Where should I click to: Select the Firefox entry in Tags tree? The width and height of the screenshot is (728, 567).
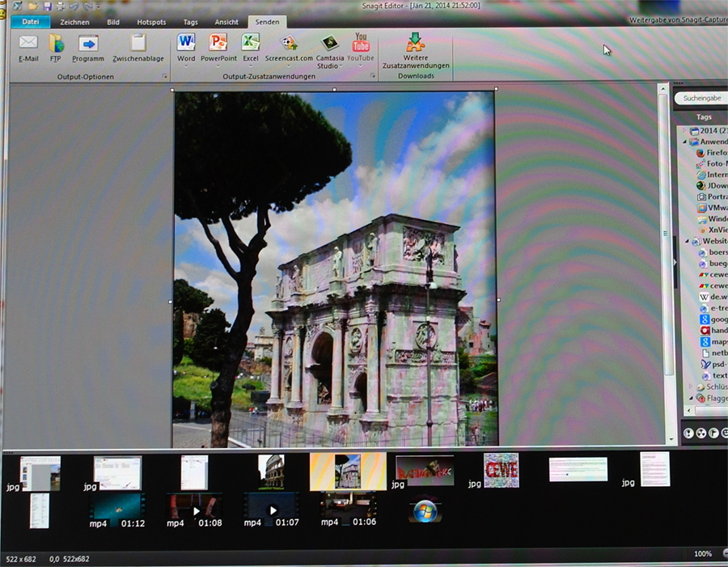pyautogui.click(x=710, y=152)
